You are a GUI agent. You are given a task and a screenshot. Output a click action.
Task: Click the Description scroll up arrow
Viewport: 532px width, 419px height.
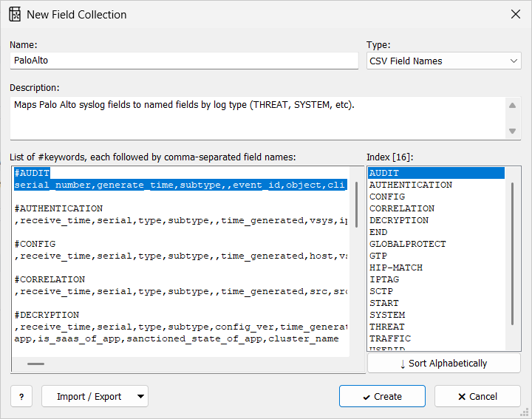(x=512, y=106)
